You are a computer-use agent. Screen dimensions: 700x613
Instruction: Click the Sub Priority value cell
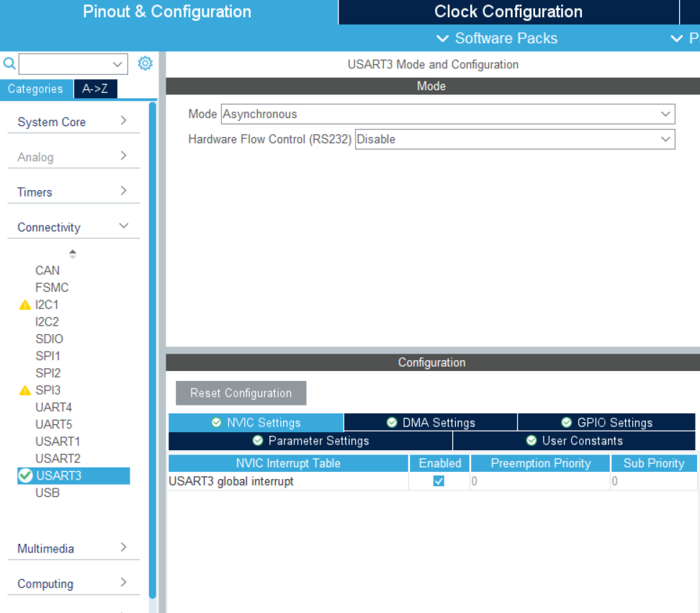click(x=654, y=481)
